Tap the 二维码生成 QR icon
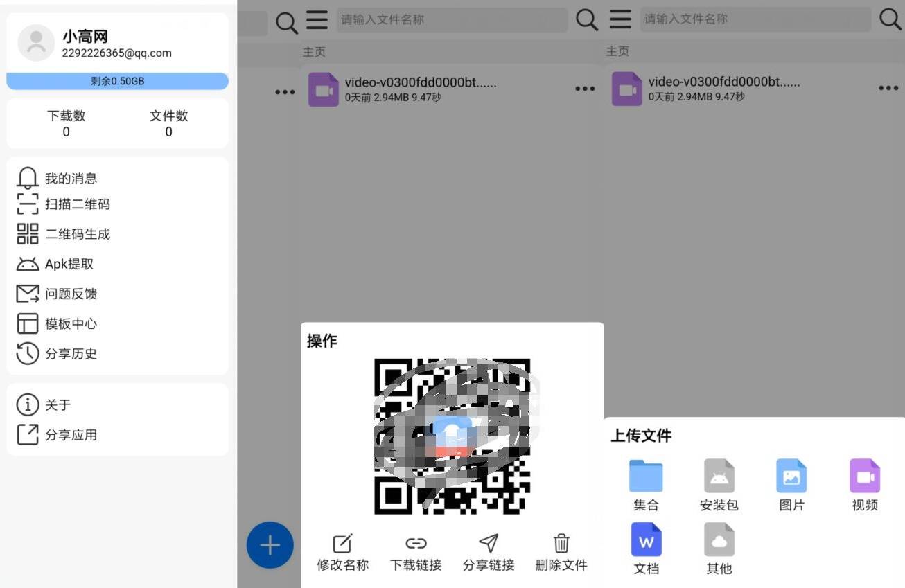 pos(27,234)
